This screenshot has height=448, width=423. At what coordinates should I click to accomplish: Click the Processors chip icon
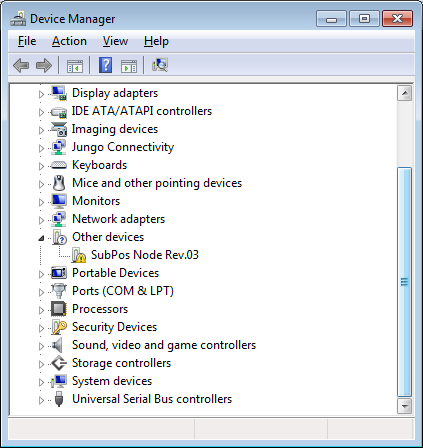59,309
